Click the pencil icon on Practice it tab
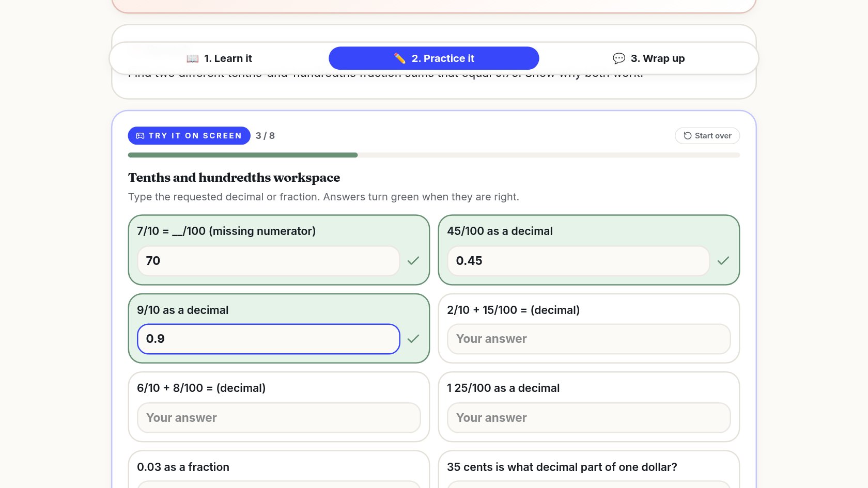Screen dimensions: 868x488 (x=400, y=58)
